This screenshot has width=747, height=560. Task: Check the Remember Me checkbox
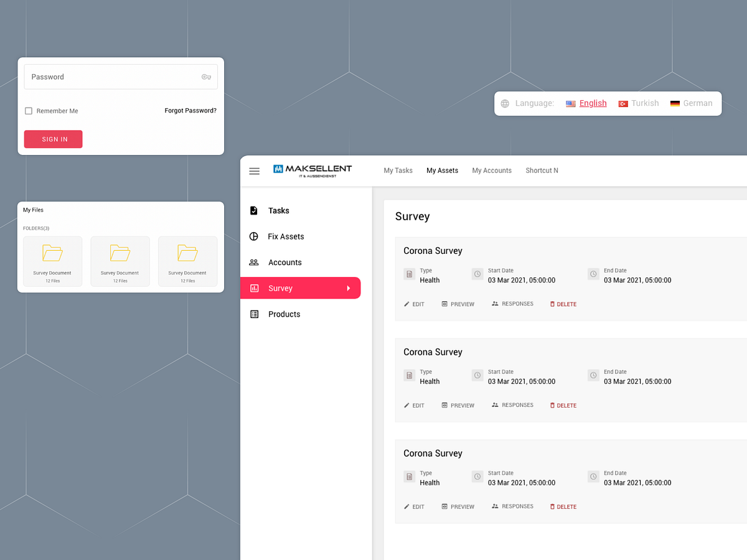[28, 110]
